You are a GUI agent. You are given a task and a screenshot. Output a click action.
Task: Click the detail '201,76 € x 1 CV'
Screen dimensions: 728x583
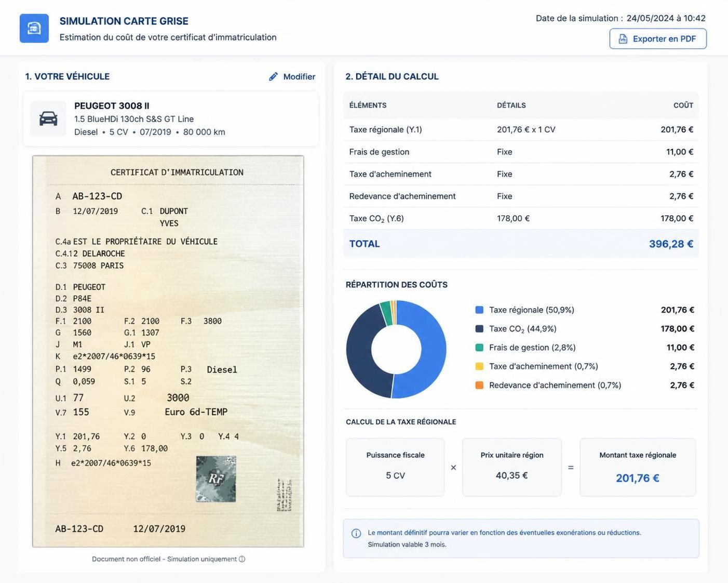(x=526, y=129)
